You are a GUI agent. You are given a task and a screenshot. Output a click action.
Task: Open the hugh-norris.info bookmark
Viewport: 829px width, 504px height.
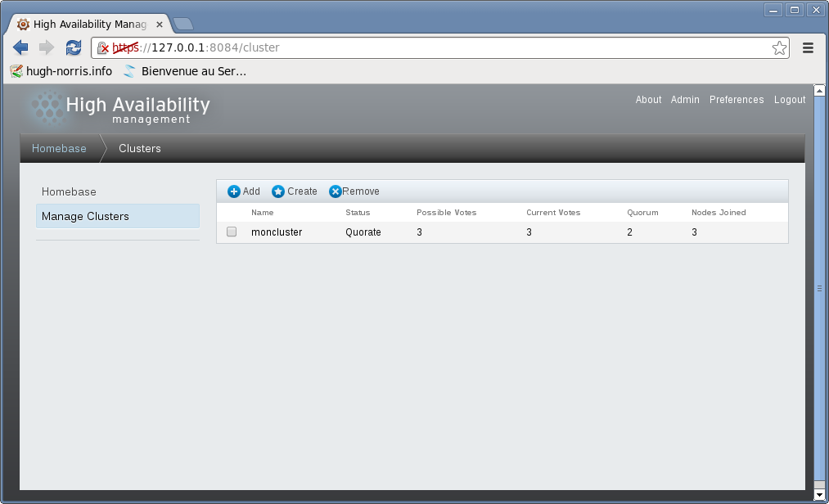click(x=61, y=71)
